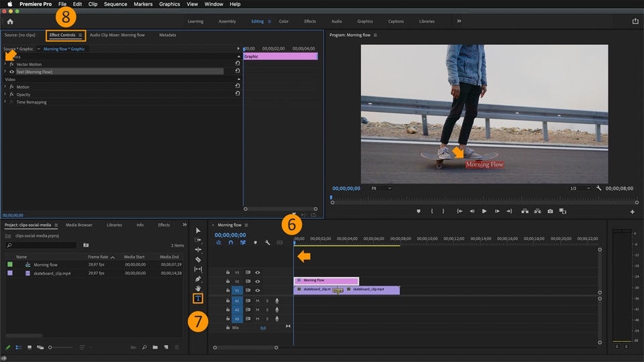
Task: Export frame with the camera icon
Action: tap(550, 211)
